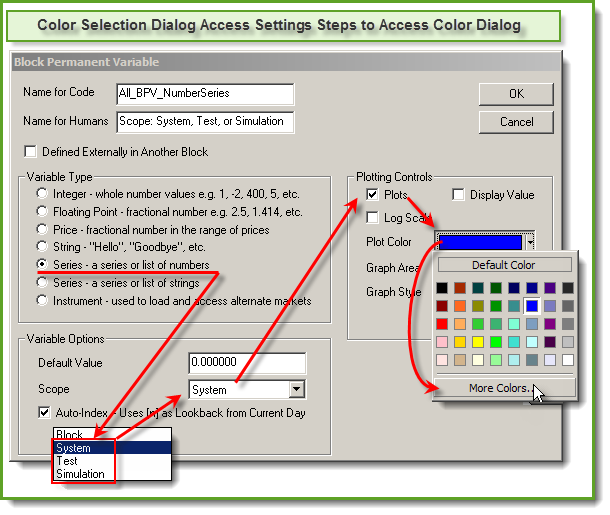This screenshot has height=515, width=610.
Task: Disable the Auto-Index checkbox
Action: [x=45, y=413]
